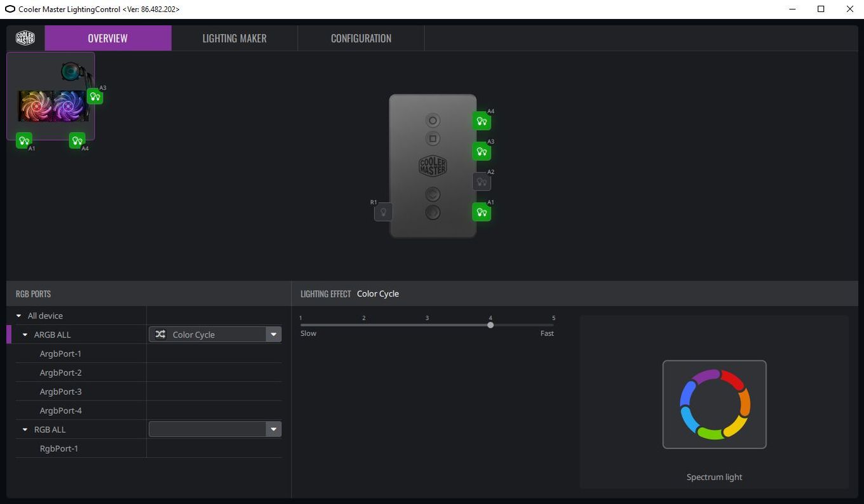The height and width of the screenshot is (504, 864).
Task: Click the bottom round controller button
Action: click(433, 212)
